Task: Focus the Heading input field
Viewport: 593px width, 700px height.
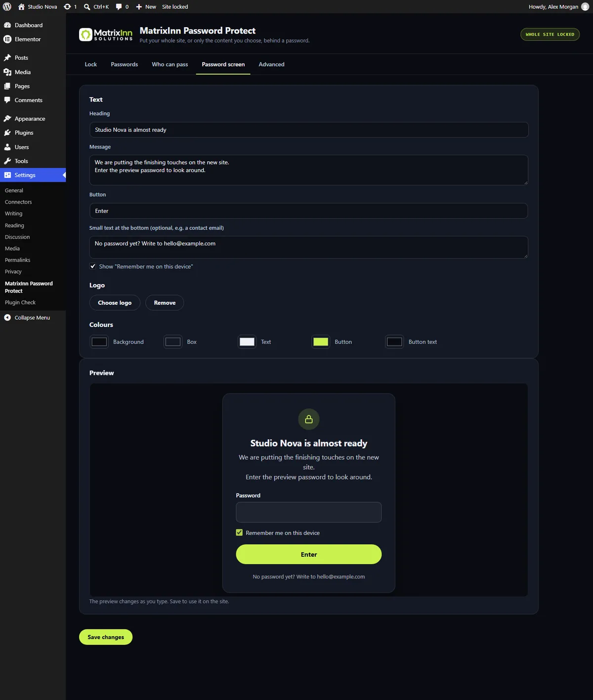Action: coord(309,130)
